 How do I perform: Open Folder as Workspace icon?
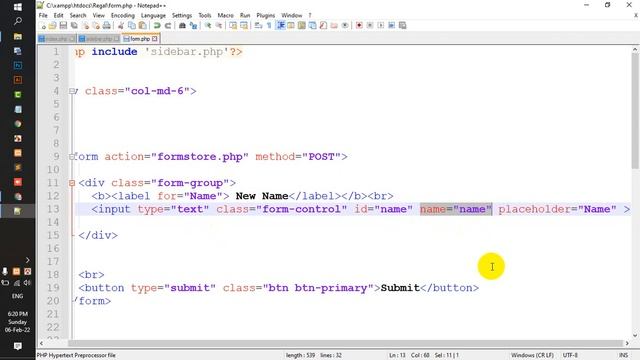tap(334, 25)
